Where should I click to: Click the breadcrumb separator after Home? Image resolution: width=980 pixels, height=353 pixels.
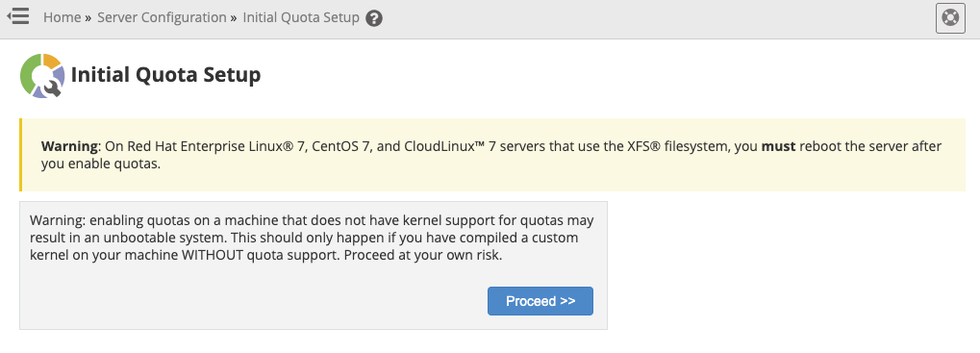[x=88, y=18]
